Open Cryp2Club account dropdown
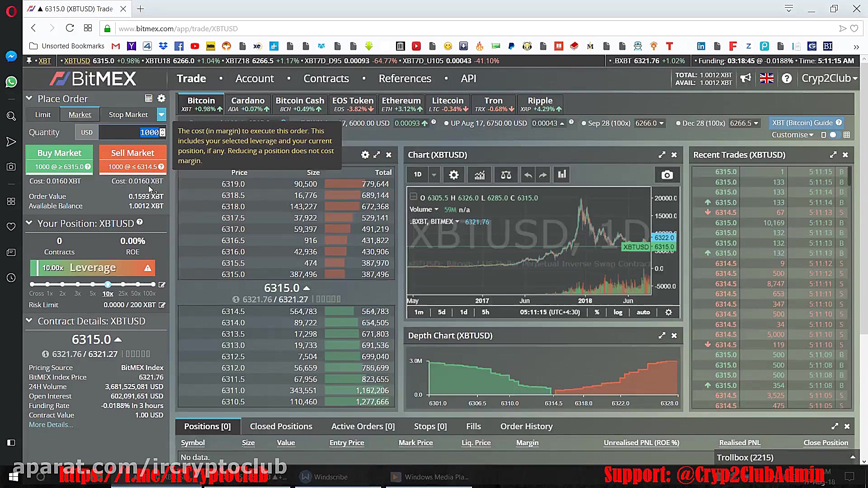Viewport: 868px width, 488px height. [829, 79]
